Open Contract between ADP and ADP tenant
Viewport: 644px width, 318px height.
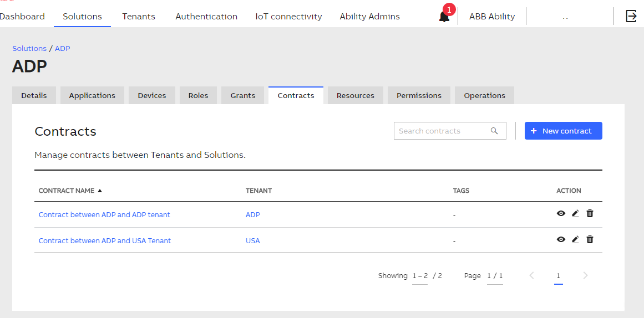click(104, 214)
